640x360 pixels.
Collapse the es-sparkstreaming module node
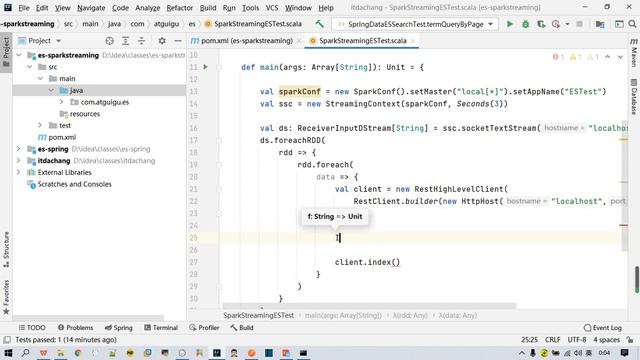[x=19, y=55]
